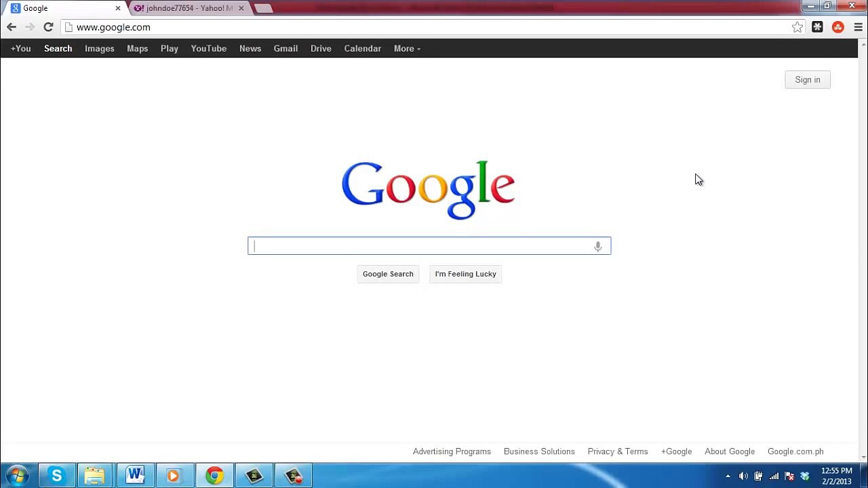Go to Images in the Google bar
The width and height of the screenshot is (868, 488).
pyautogui.click(x=99, y=49)
